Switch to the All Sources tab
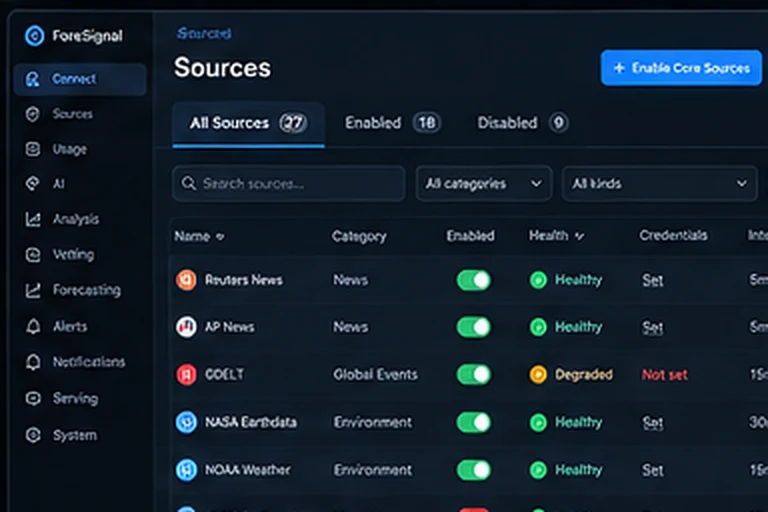 click(x=248, y=123)
